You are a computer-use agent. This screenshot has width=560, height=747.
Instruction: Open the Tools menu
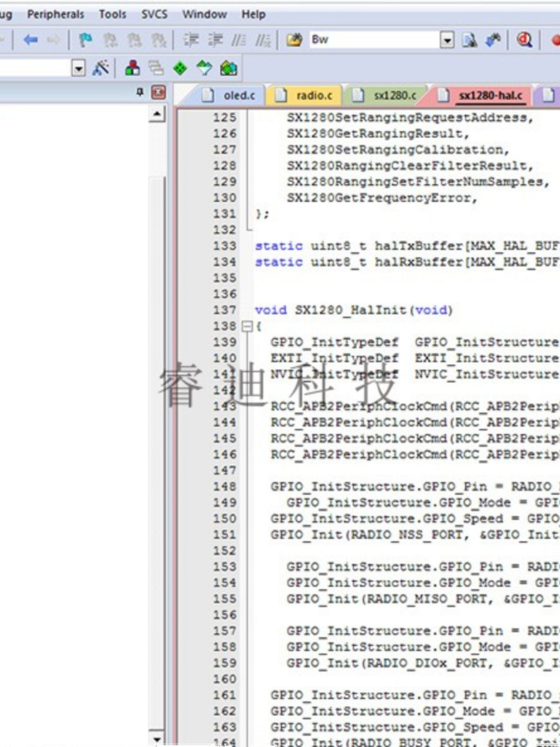(112, 14)
